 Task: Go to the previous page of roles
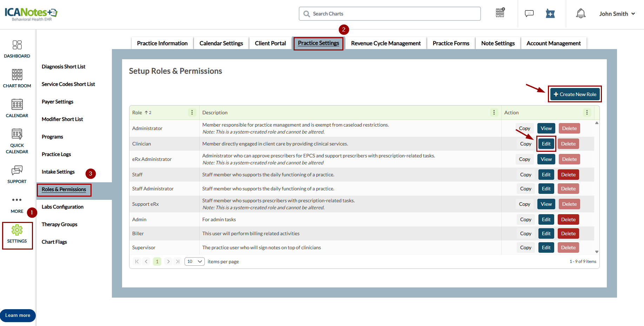[x=146, y=262]
